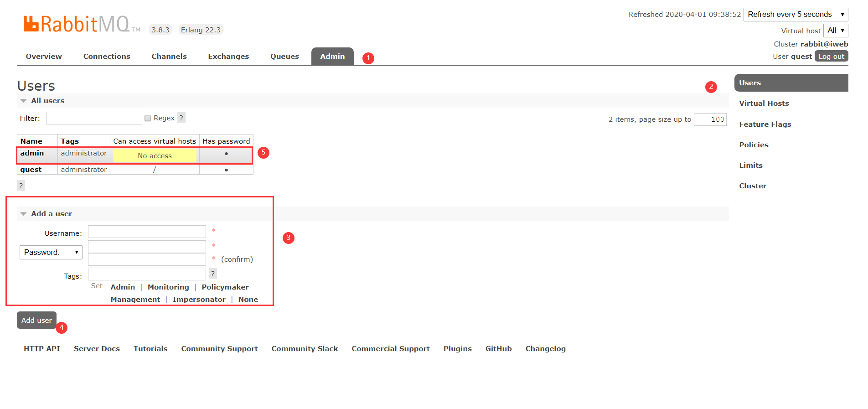Image resolution: width=868 pixels, height=409 pixels.
Task: Toggle the Regex checkbox
Action: click(148, 118)
